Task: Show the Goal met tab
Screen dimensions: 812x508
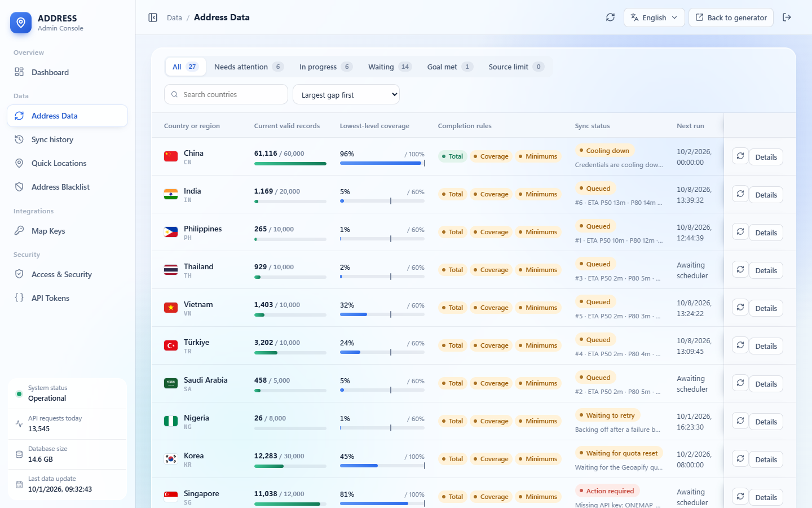Action: [x=449, y=67]
